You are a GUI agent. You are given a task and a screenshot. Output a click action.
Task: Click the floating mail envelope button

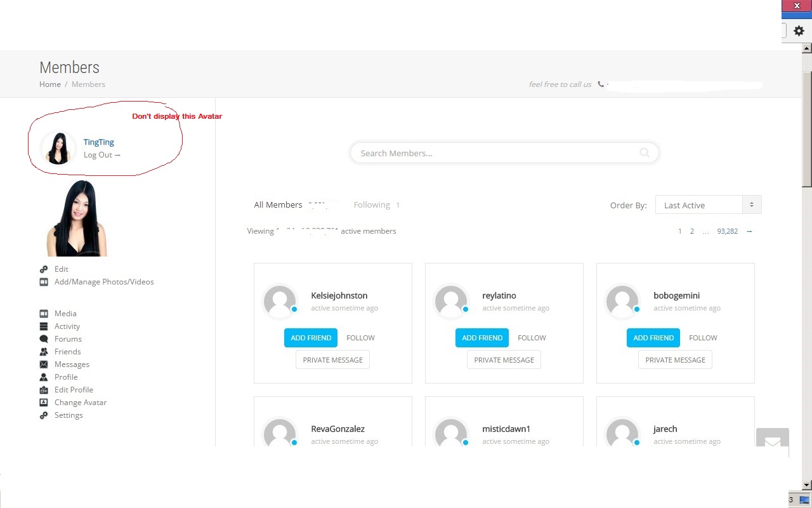772,443
